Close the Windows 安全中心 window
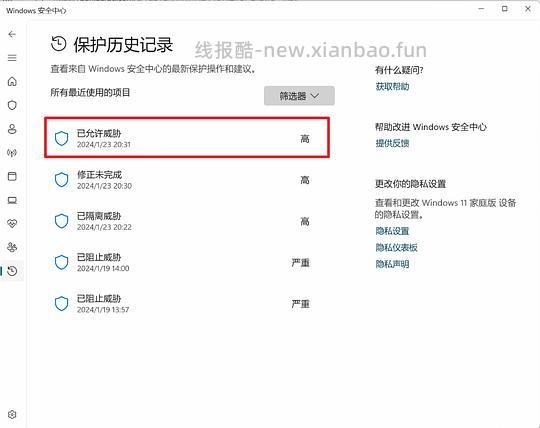540x428 pixels. point(528,9)
